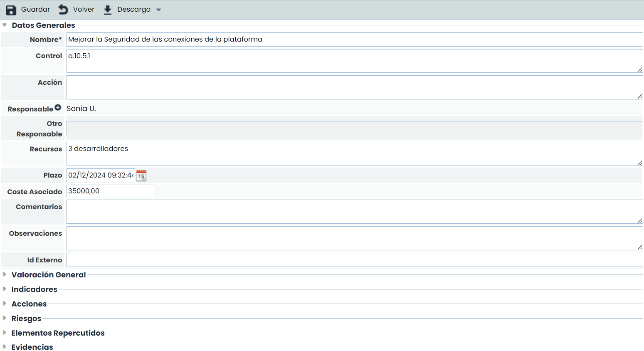Expand the Acciones section

[5, 304]
